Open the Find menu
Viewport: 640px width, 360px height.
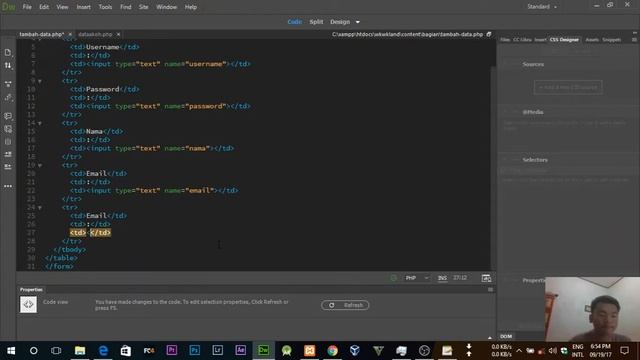126,7
